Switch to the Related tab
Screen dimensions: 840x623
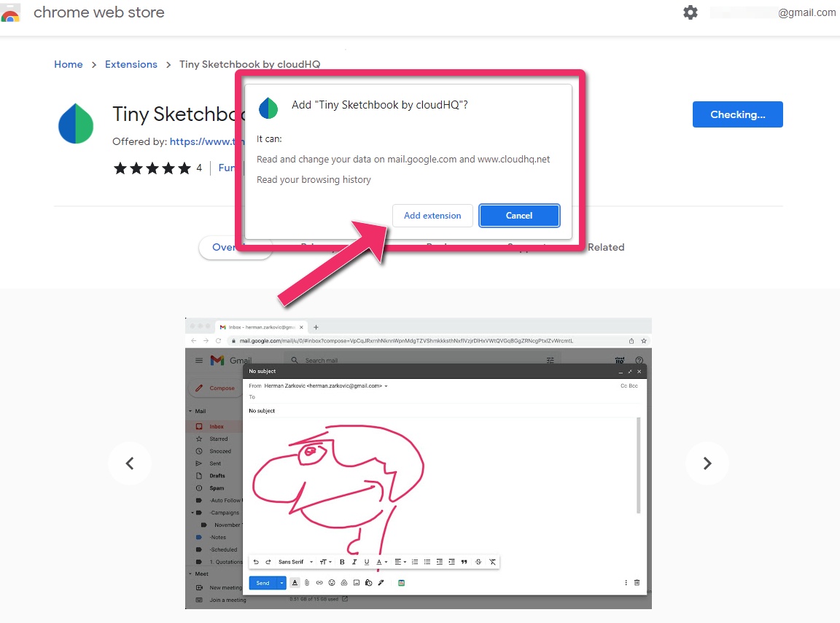coord(606,247)
